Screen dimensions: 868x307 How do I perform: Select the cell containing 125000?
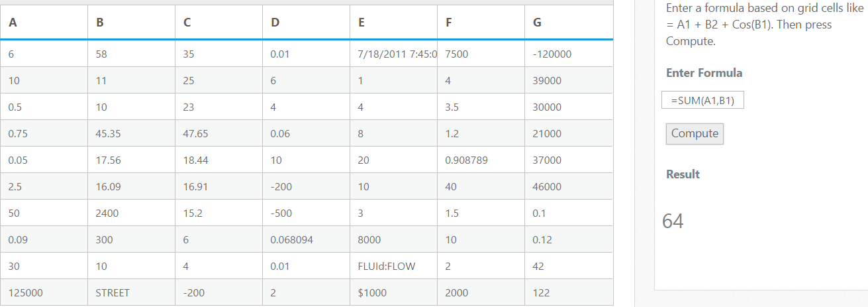pos(44,292)
